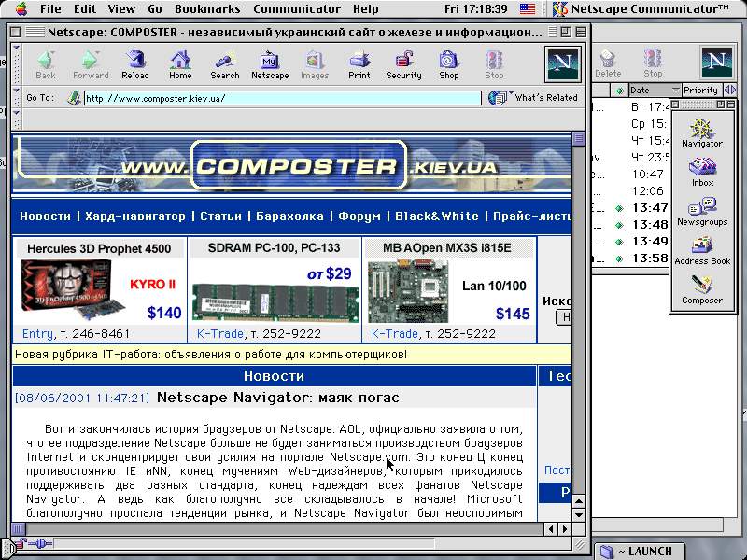Open the Netscape Communicator application menu
The image size is (747, 560).
[641, 8]
